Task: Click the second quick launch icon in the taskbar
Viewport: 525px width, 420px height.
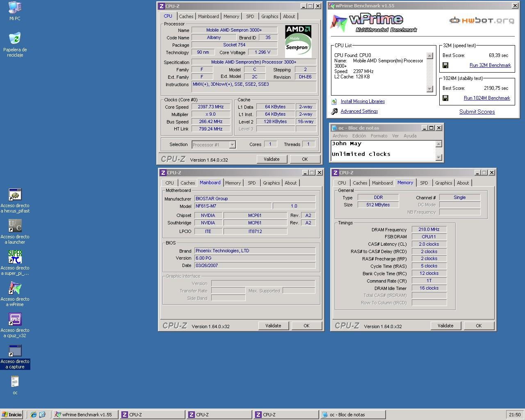Action: pyautogui.click(x=42, y=415)
